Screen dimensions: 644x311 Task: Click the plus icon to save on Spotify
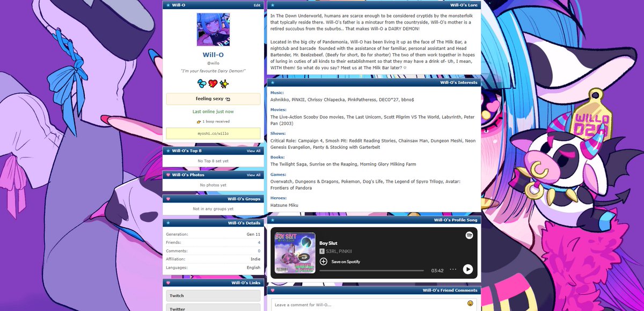click(324, 262)
